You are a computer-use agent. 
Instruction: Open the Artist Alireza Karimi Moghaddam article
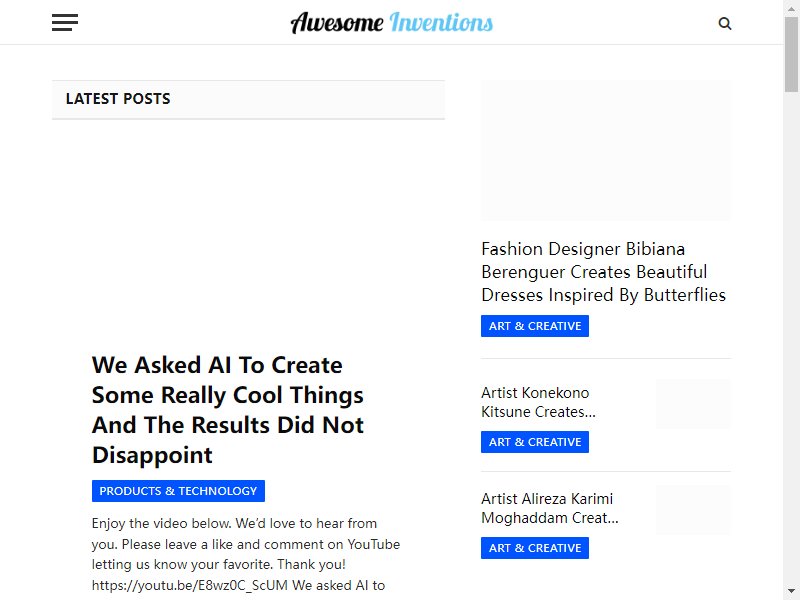point(549,508)
